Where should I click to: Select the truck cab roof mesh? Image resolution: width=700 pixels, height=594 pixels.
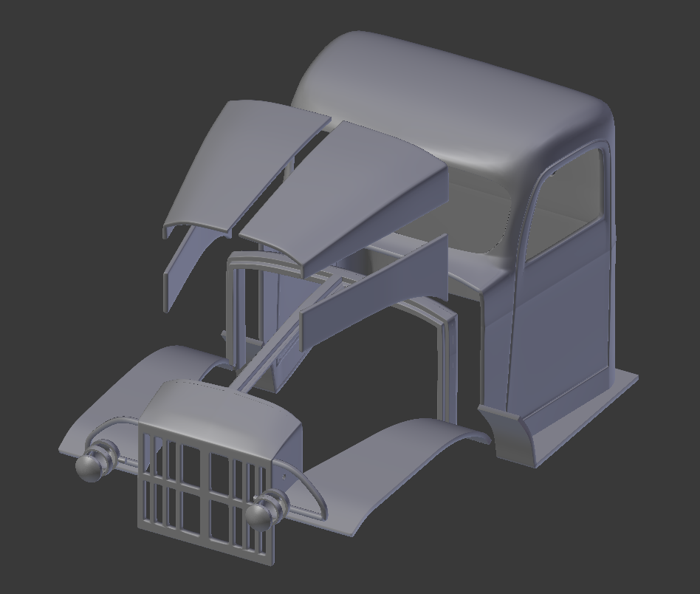(451, 100)
